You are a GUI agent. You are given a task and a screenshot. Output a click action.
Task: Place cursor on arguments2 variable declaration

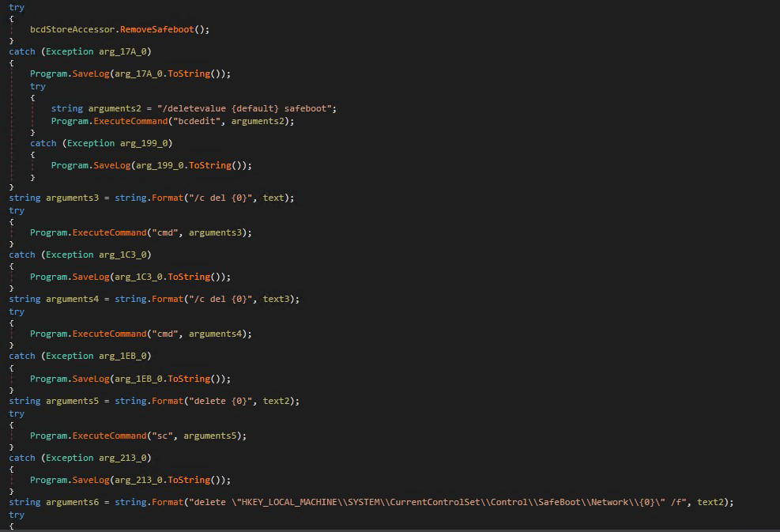pyautogui.click(x=115, y=108)
